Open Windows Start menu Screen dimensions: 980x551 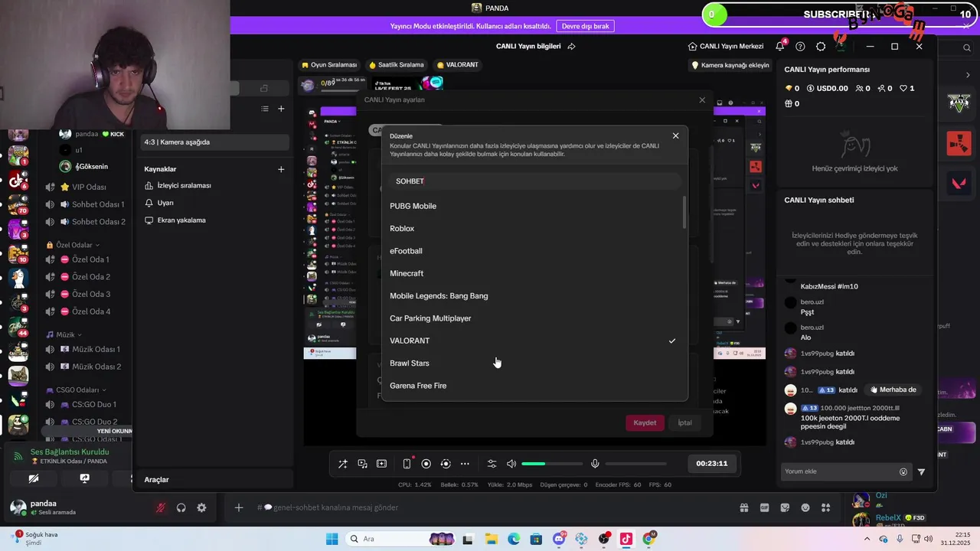(x=332, y=539)
